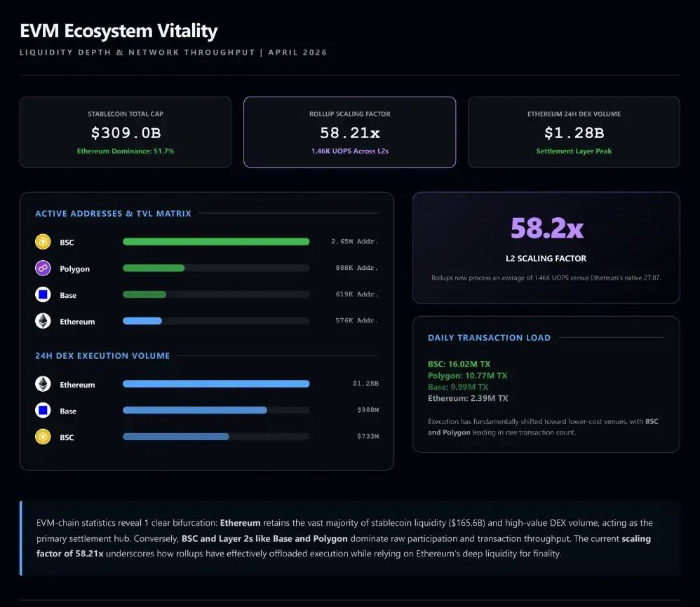The width and height of the screenshot is (700, 607).
Task: Select the Ethereum DEX volume bar
Action: pos(216,383)
